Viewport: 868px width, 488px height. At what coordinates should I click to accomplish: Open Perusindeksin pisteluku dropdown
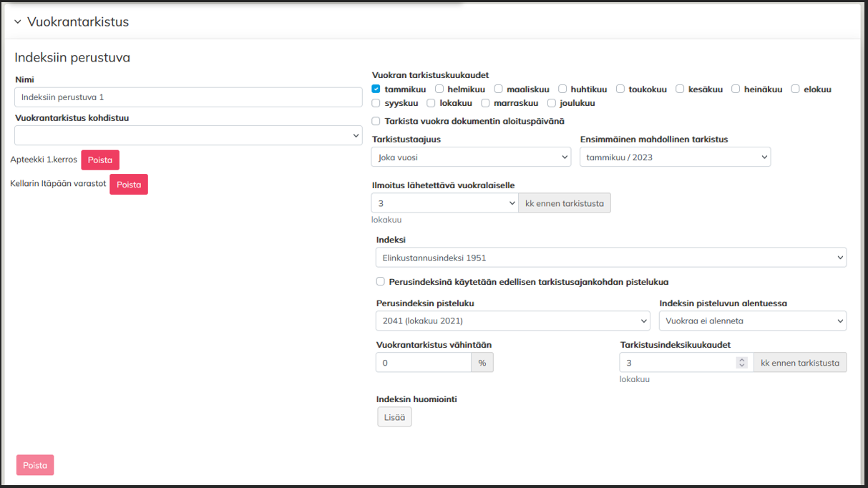512,321
